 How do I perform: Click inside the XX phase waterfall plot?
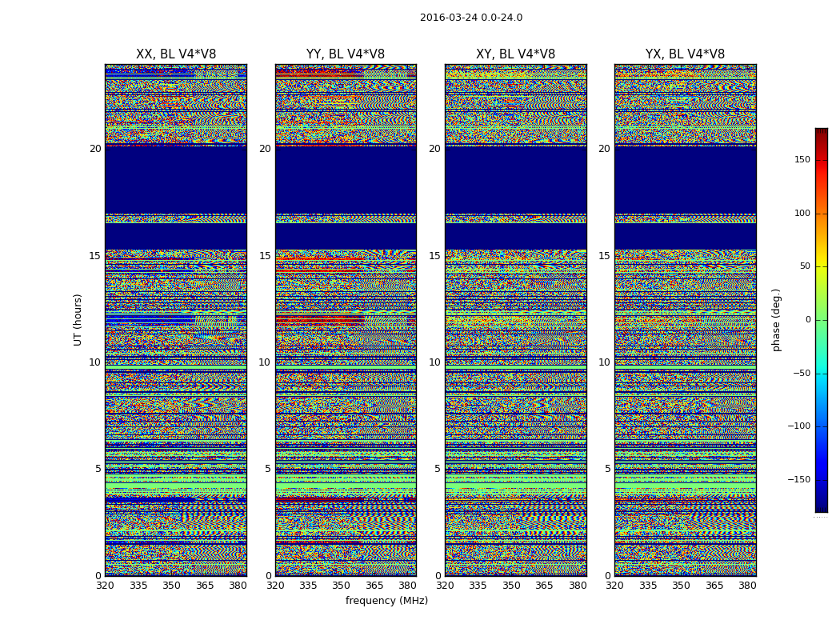[176, 320]
